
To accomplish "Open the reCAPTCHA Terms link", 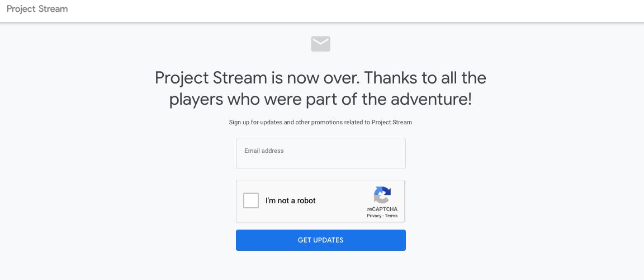I will click(391, 216).
